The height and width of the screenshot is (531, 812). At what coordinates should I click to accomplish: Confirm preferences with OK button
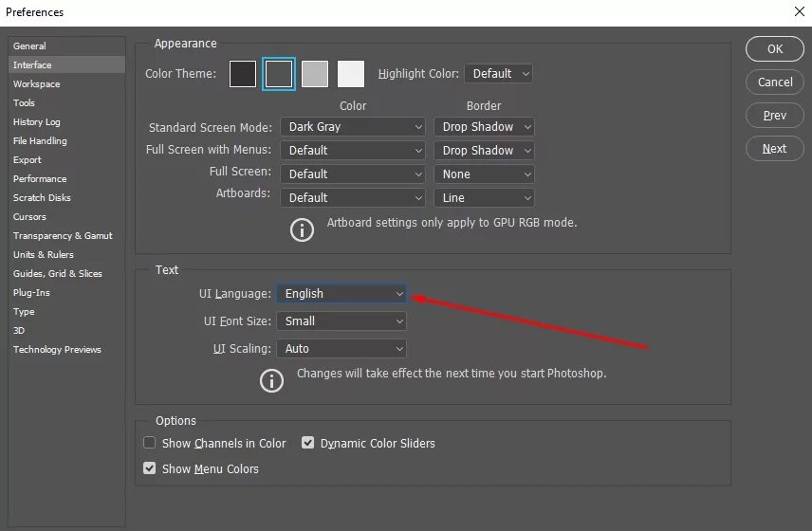(775, 48)
